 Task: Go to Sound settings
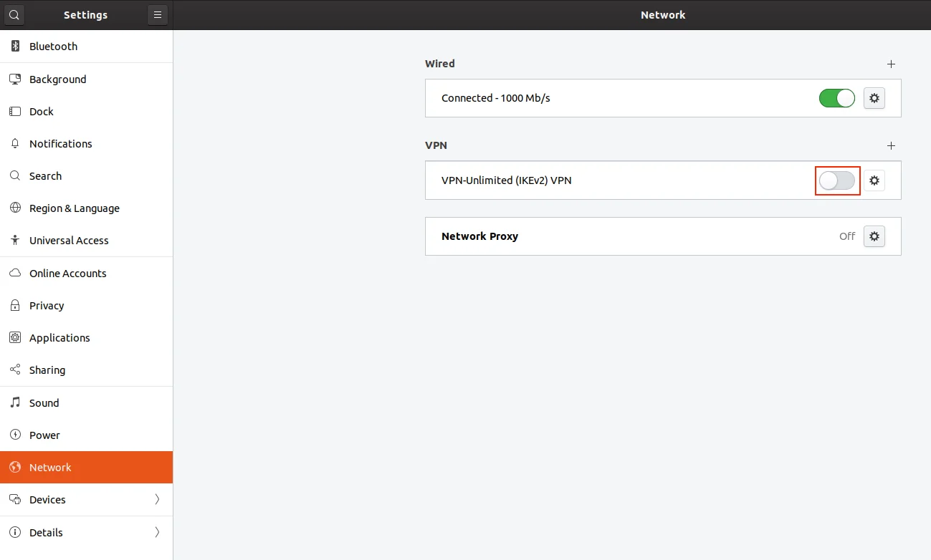pyautogui.click(x=44, y=403)
